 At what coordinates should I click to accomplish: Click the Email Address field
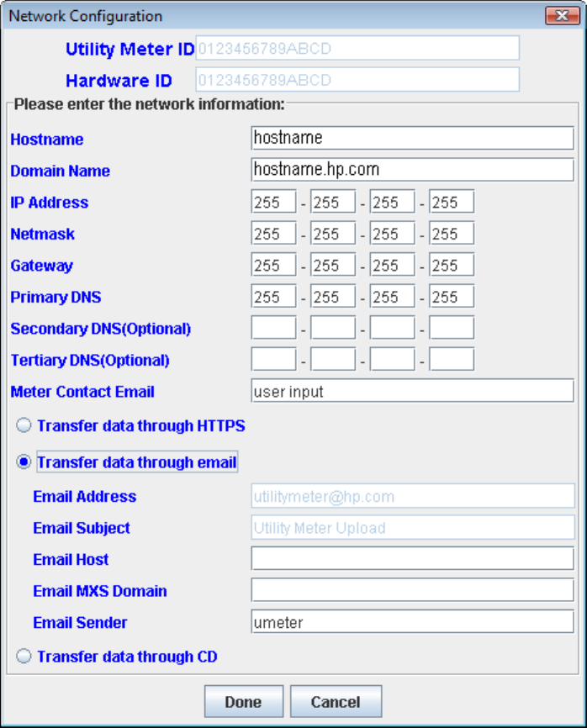pos(413,495)
